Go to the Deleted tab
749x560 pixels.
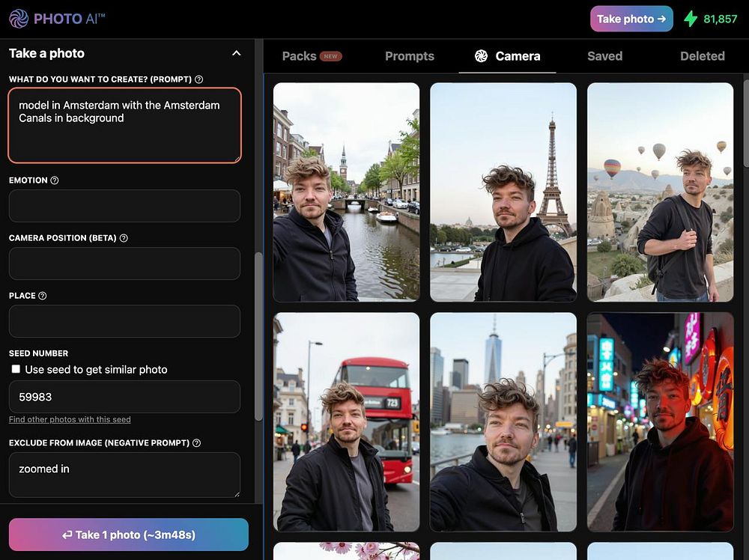pos(703,56)
